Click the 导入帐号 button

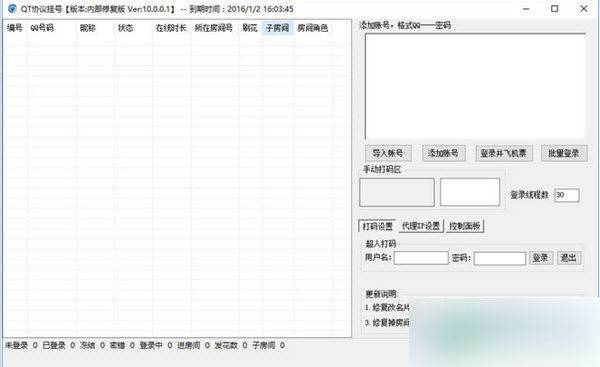point(388,153)
